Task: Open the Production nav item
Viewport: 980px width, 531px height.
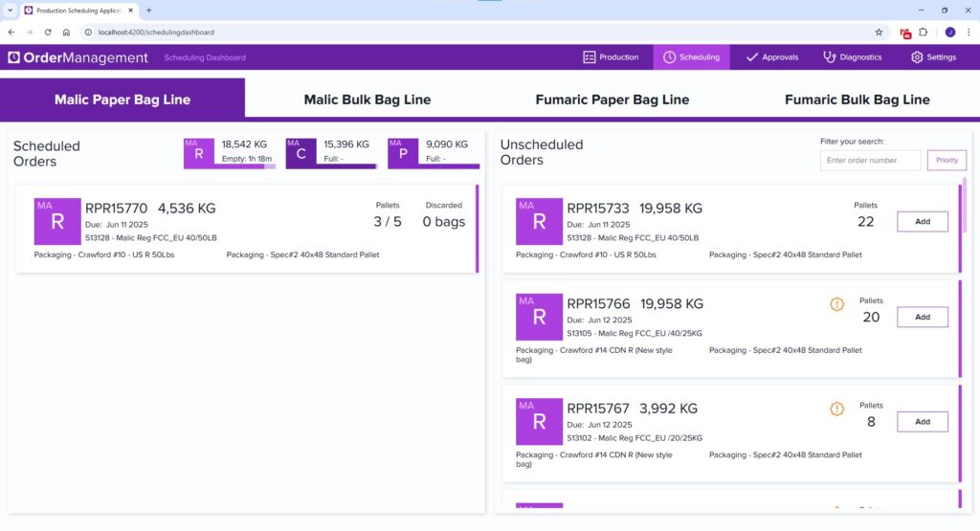Action: click(611, 57)
